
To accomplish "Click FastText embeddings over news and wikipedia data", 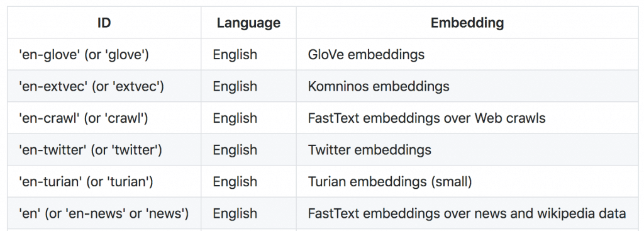I will pyautogui.click(x=467, y=213).
